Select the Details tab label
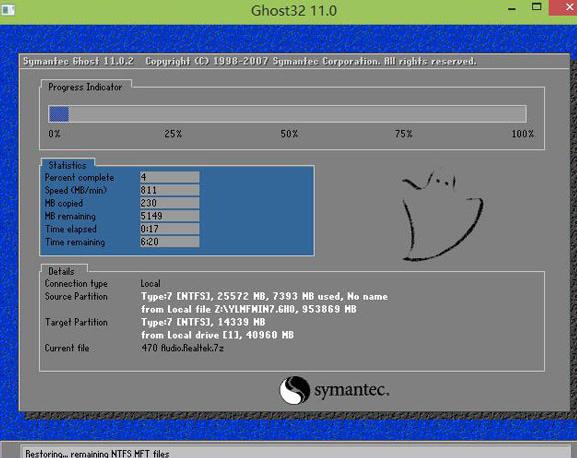 tap(61, 271)
